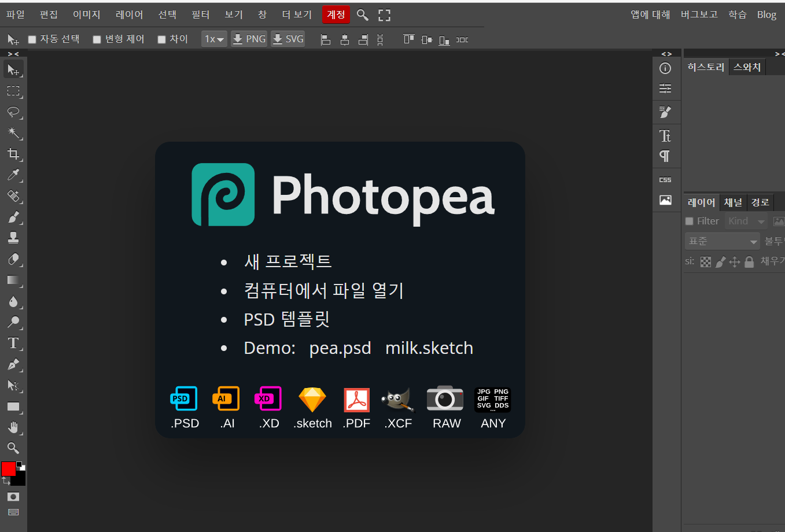
Task: Click the black background color swatch
Action: tap(20, 480)
